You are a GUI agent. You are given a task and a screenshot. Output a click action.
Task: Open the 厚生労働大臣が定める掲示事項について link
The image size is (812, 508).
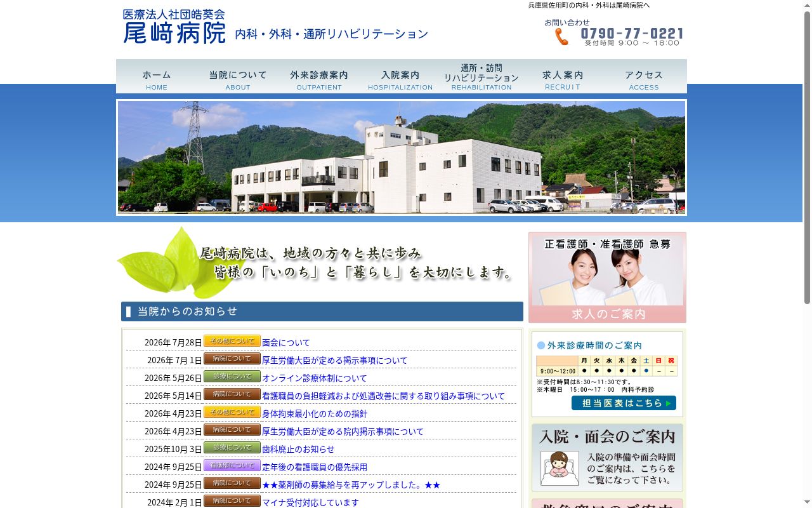tap(335, 360)
